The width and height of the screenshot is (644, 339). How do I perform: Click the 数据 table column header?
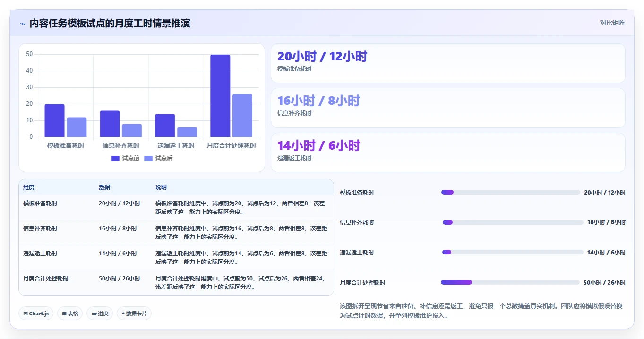[104, 187]
